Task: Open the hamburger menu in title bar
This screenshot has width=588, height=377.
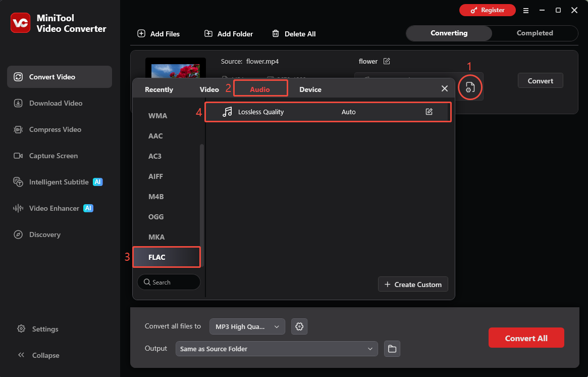Action: [526, 11]
